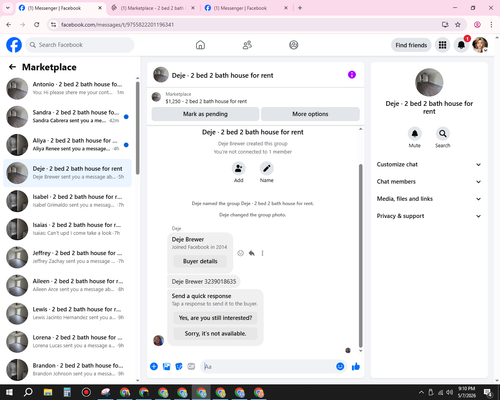Open Aileen's conversation
The width and height of the screenshot is (500, 400).
point(67,285)
